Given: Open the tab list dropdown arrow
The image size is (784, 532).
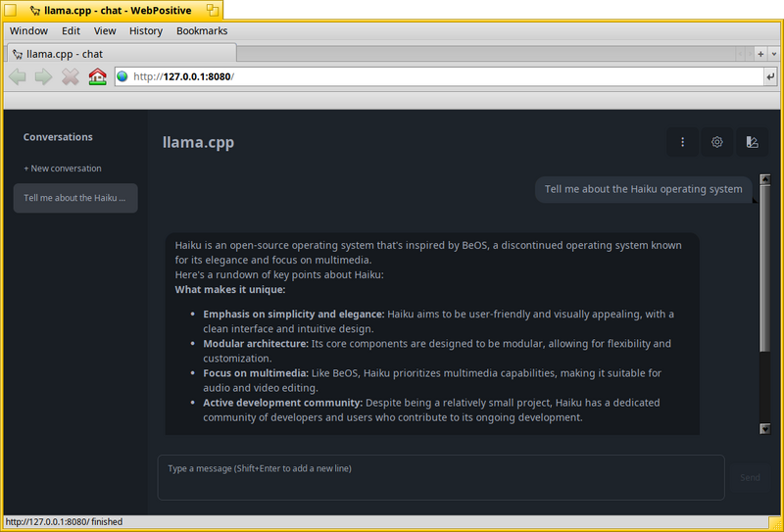Looking at the screenshot, I should tap(774, 54).
